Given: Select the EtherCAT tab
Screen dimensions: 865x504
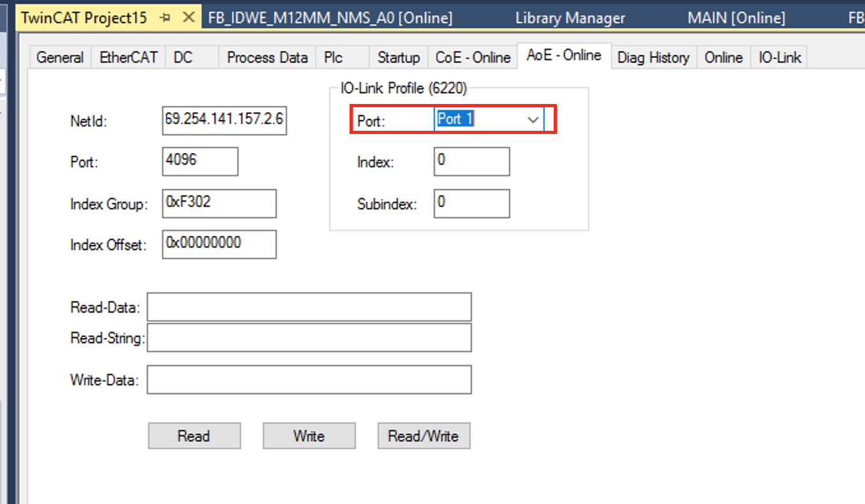Looking at the screenshot, I should [x=127, y=57].
